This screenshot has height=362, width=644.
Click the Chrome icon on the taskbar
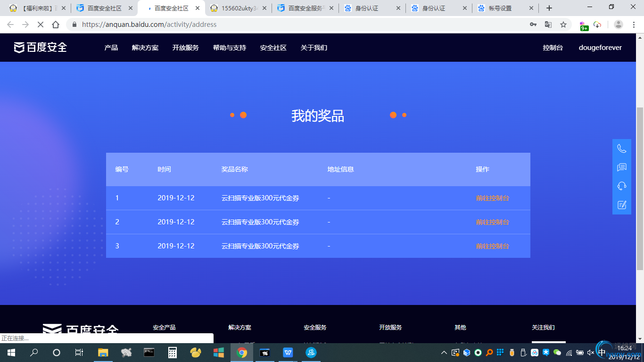coord(242,353)
